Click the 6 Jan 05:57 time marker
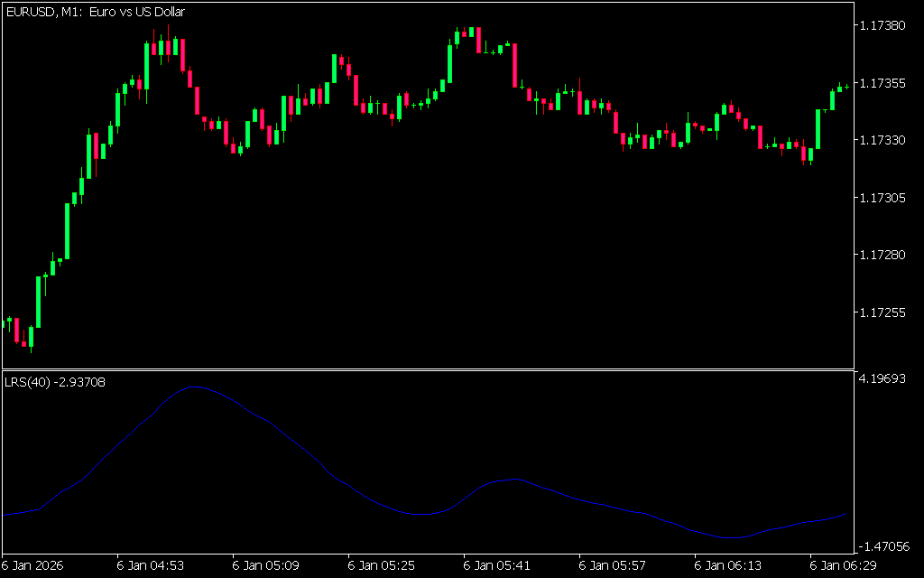The width and height of the screenshot is (924, 578). [x=613, y=565]
